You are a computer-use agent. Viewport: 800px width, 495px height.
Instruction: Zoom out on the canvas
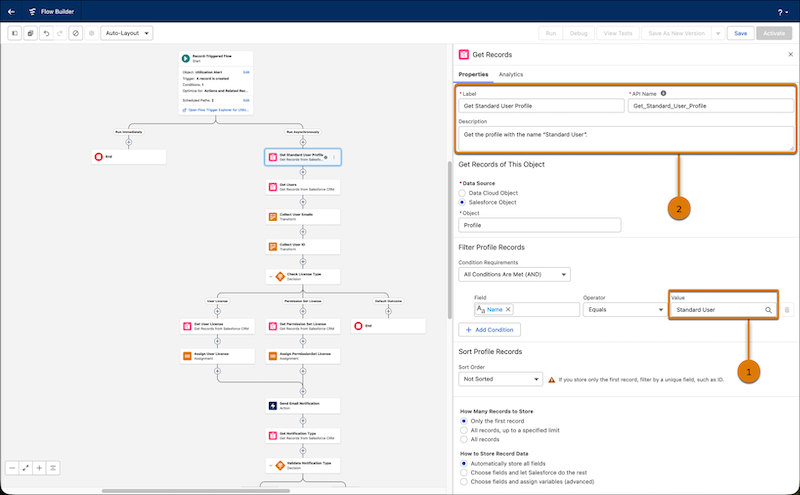click(12, 468)
